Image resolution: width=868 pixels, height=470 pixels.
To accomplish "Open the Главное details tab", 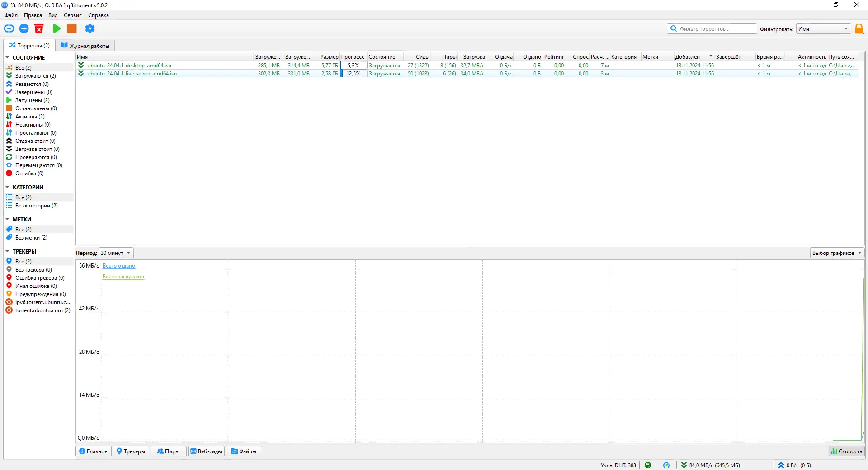I will tap(93, 451).
